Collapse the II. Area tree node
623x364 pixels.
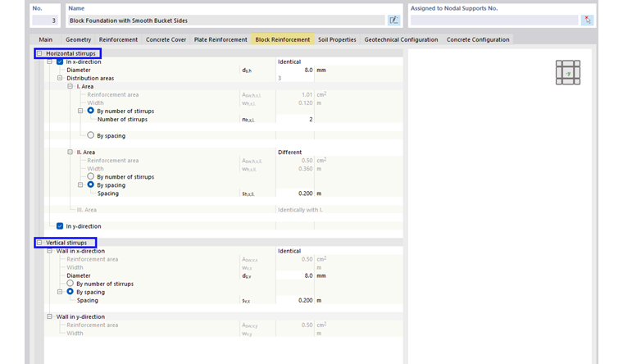pos(70,152)
